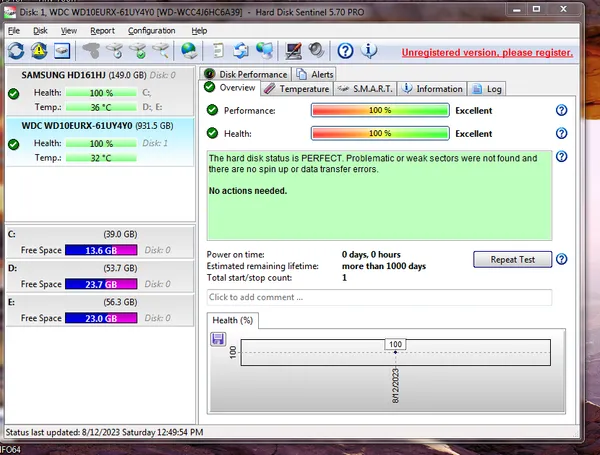600x455 pixels.
Task: Click the network computers globe icon
Action: (x=265, y=51)
